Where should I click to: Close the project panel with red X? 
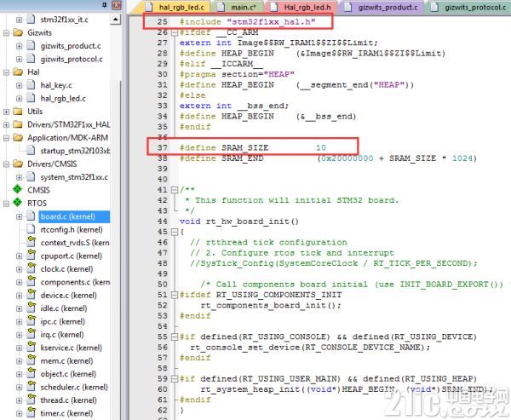click(117, 5)
